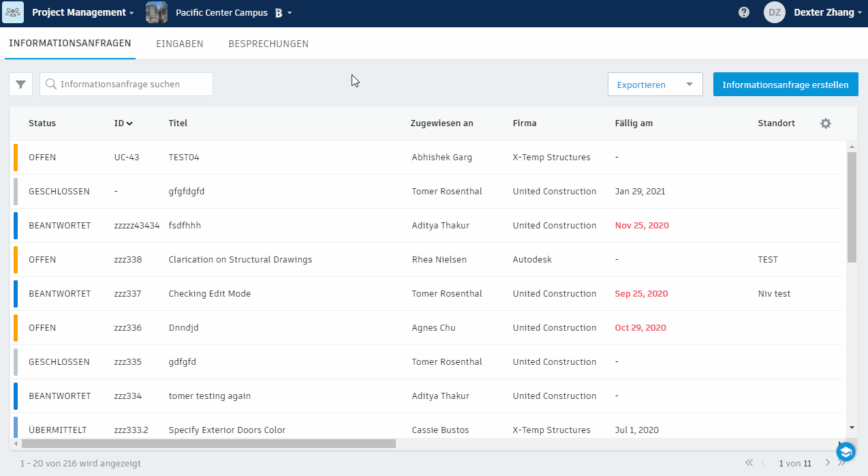
Task: Open the learning assistant graduation cap icon
Action: point(846,451)
